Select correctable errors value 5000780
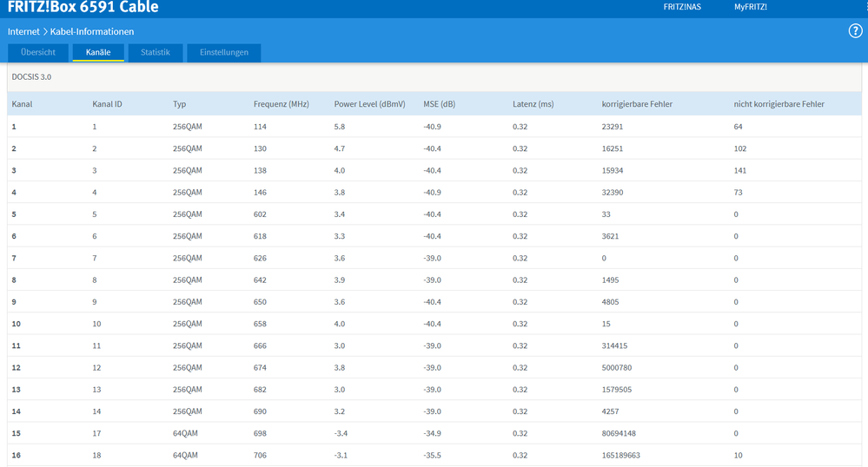This screenshot has width=868, height=467. pyautogui.click(x=617, y=368)
